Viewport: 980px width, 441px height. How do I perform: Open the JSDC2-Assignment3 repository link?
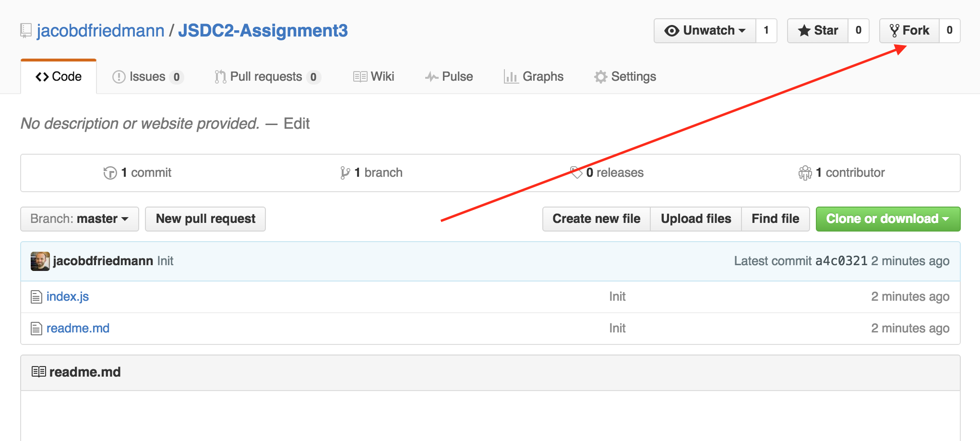point(263,31)
